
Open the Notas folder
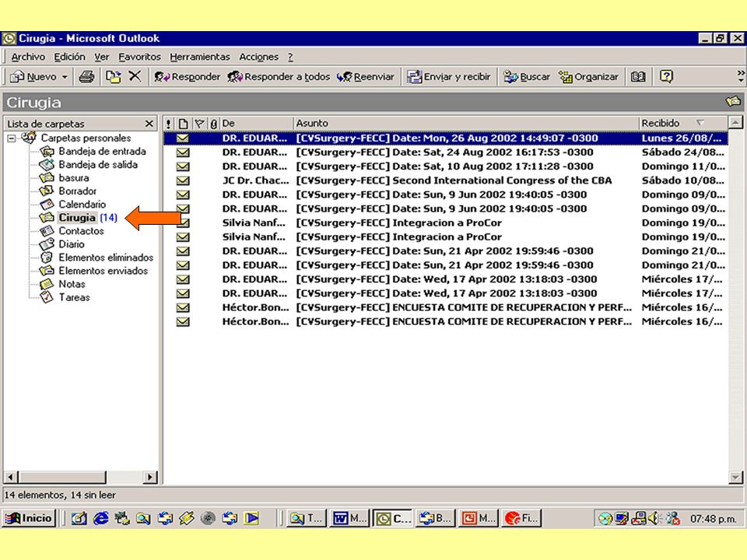tap(72, 285)
